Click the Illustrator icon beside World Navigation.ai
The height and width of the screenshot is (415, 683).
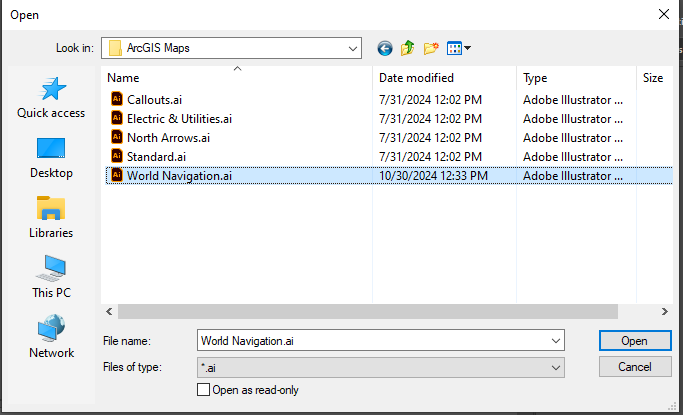[117, 175]
